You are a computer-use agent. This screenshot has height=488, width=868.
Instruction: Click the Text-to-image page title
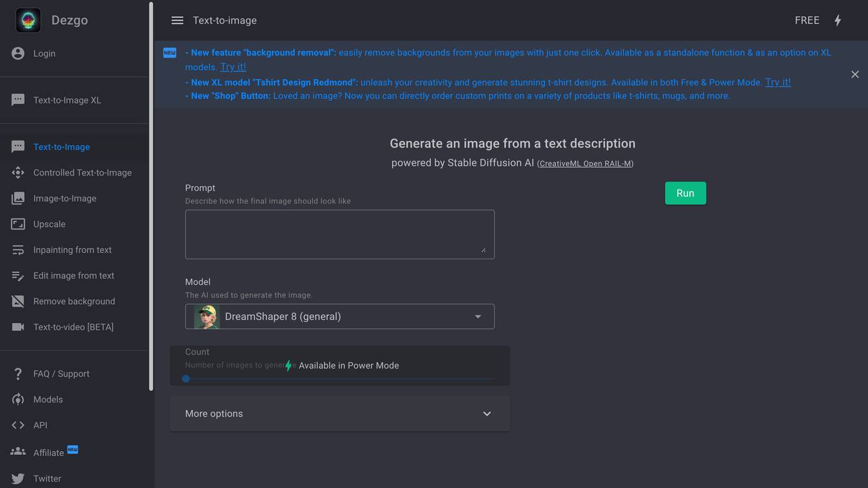225,20
